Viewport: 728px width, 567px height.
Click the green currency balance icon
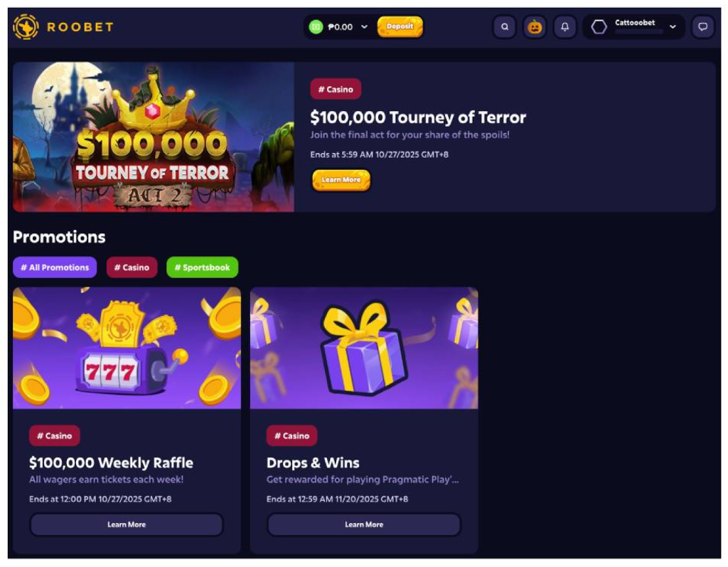pos(316,27)
